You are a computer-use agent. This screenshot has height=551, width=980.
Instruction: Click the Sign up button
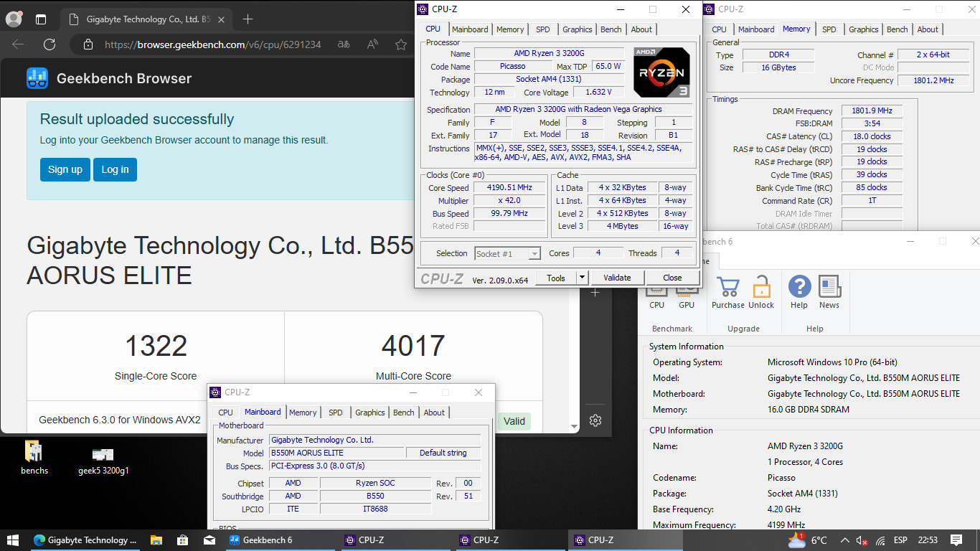(x=65, y=169)
